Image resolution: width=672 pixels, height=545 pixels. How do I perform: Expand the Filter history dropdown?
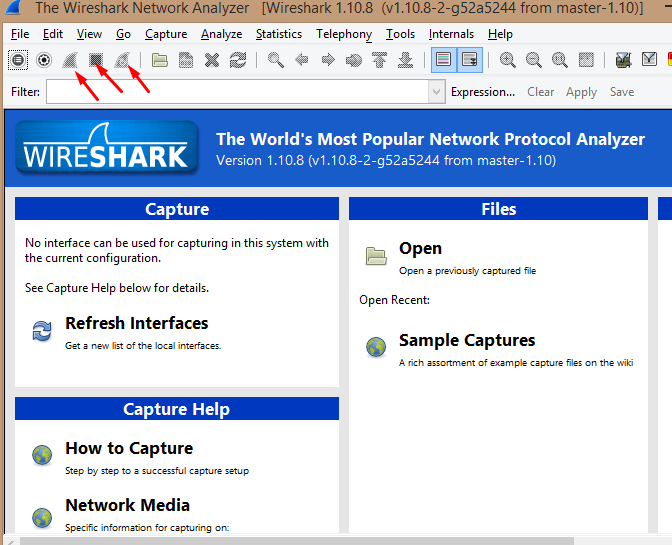click(437, 92)
